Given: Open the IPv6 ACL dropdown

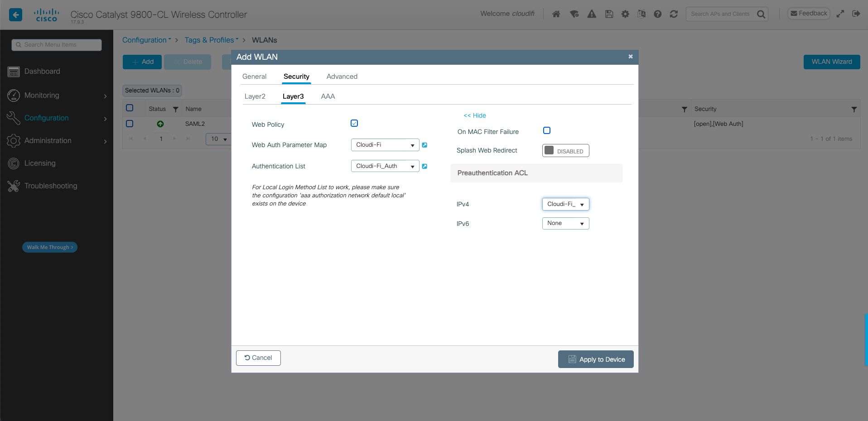Looking at the screenshot, I should (x=565, y=223).
